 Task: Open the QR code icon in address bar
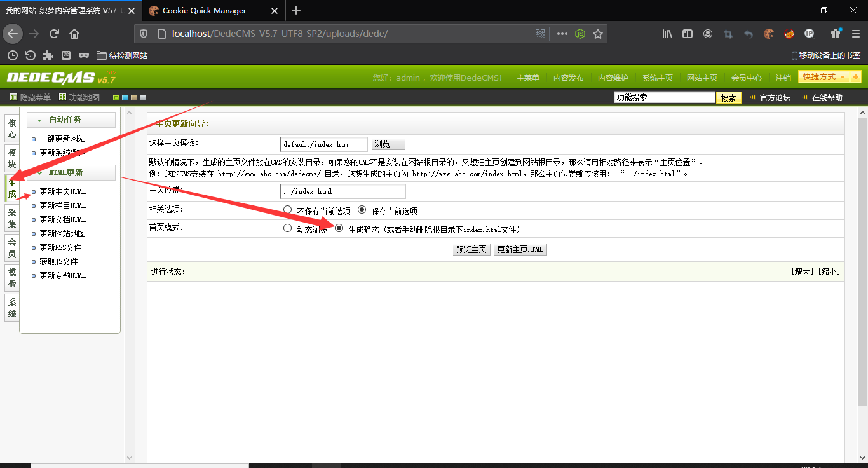click(x=540, y=34)
